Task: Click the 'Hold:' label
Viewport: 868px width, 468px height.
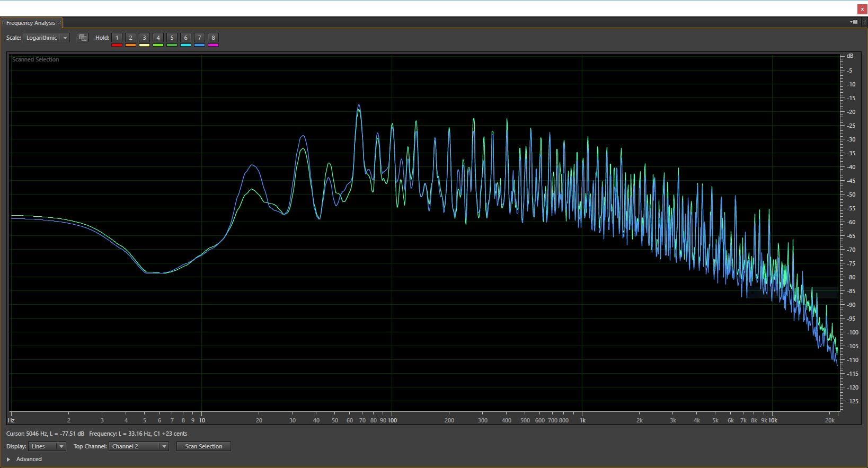Action: (x=102, y=38)
